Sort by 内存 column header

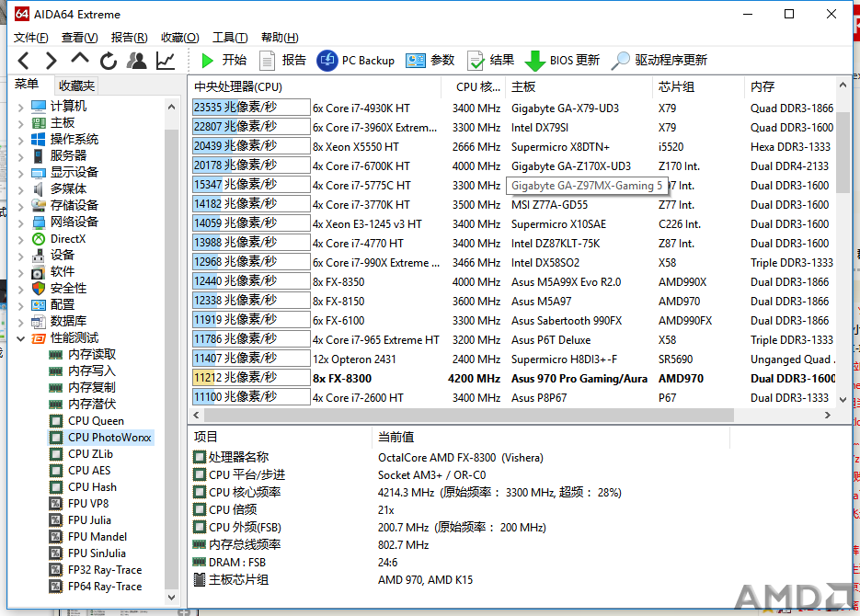tap(790, 86)
